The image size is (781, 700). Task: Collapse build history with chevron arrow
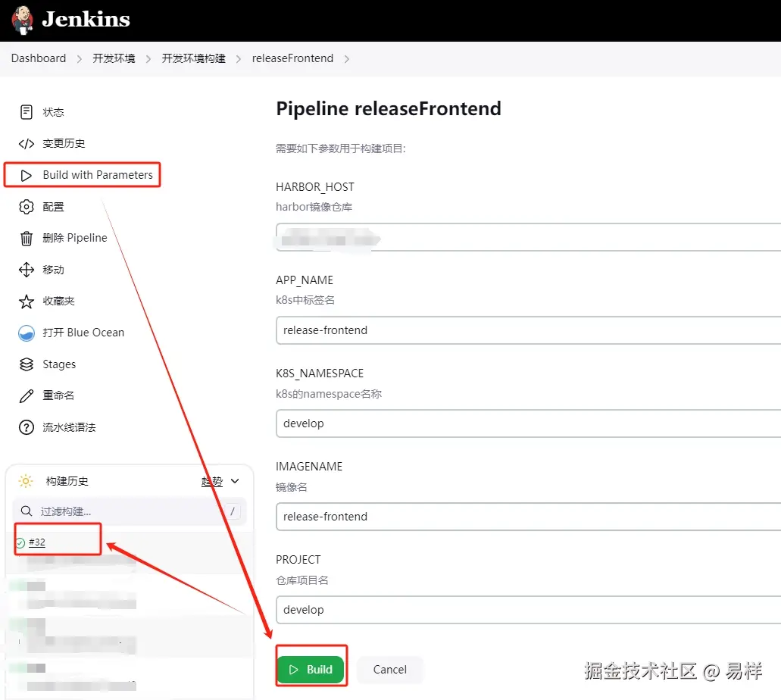(235, 481)
